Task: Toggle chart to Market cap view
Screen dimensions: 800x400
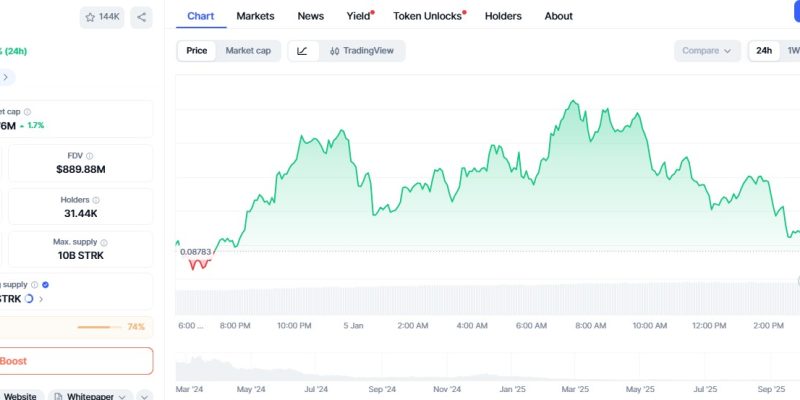Action: [248, 51]
